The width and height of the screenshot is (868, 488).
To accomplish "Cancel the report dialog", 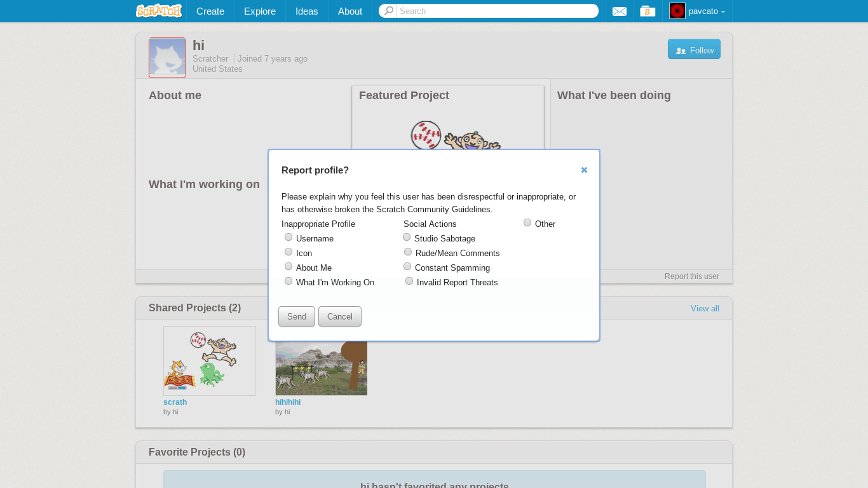I will tap(339, 316).
